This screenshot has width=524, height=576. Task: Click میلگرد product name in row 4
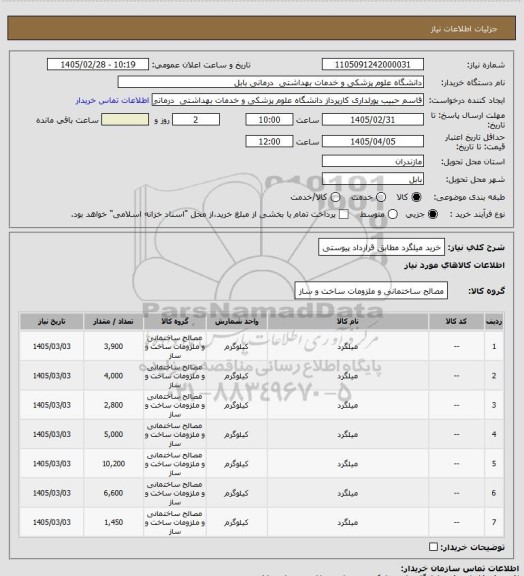(348, 434)
